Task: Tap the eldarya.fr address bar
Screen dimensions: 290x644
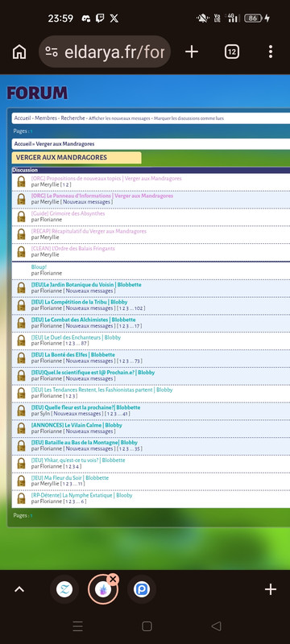Action: (x=105, y=52)
